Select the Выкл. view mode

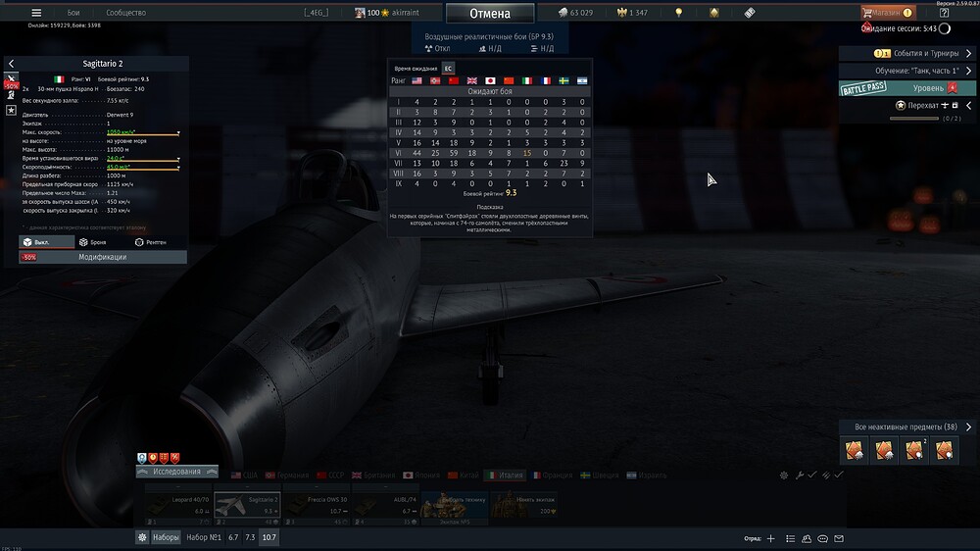tap(47, 242)
